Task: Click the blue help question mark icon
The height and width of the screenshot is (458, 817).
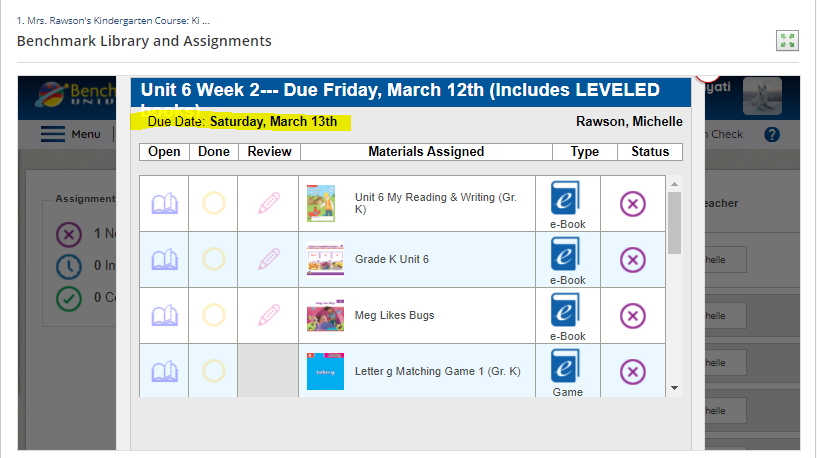Action: [x=772, y=134]
